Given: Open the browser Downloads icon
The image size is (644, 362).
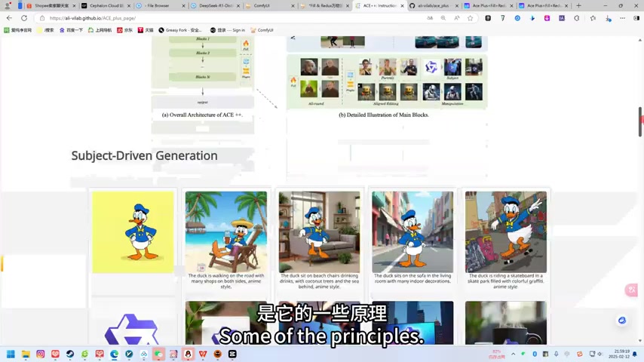Looking at the screenshot, I should click(x=608, y=18).
